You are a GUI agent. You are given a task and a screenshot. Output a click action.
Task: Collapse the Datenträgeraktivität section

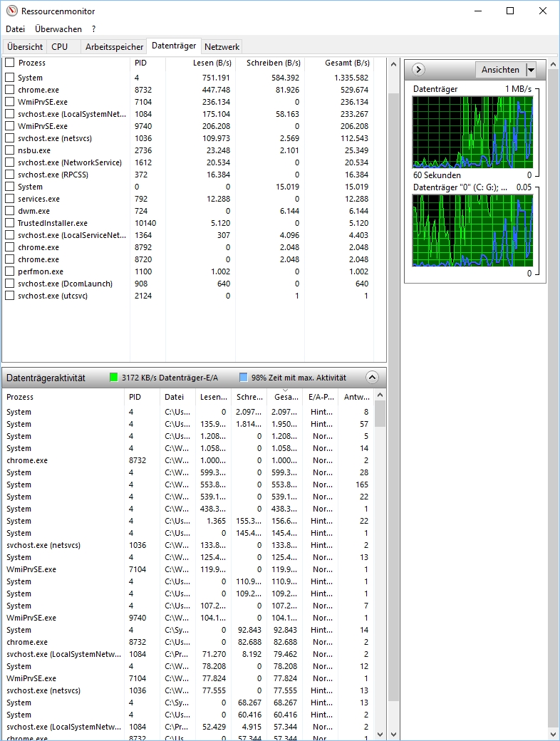[372, 377]
